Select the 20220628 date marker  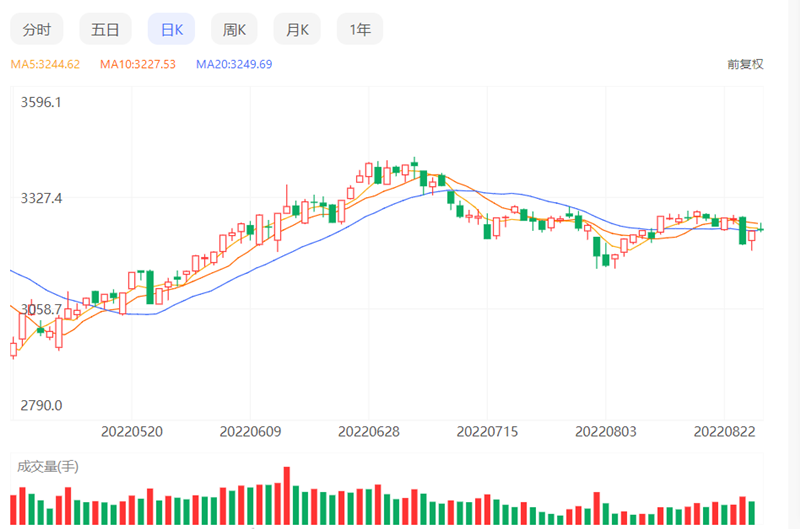pyautogui.click(x=369, y=432)
